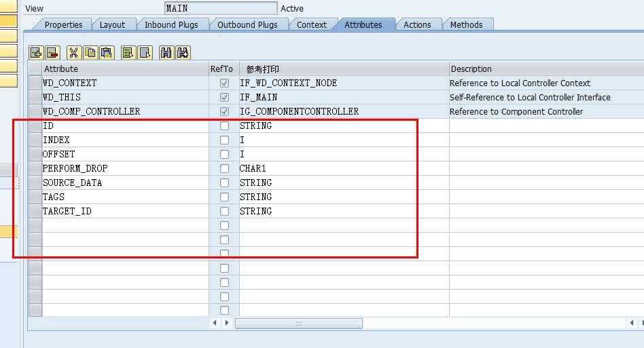Click the CHAR1 type cell
The image size is (644, 348).
pyautogui.click(x=344, y=168)
